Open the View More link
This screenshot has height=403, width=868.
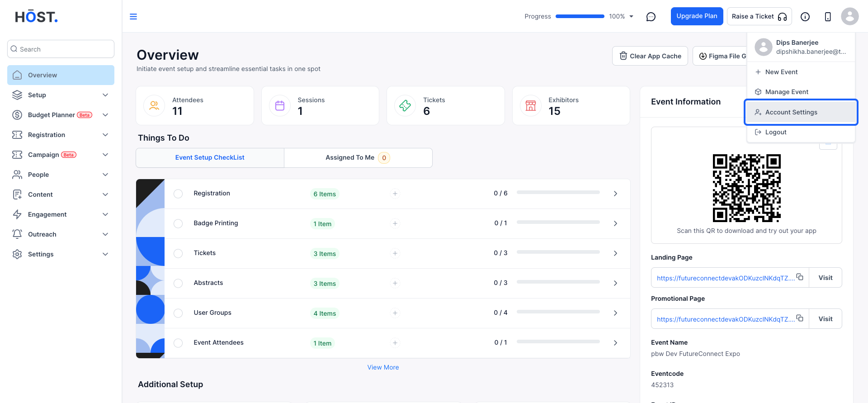coord(383,367)
